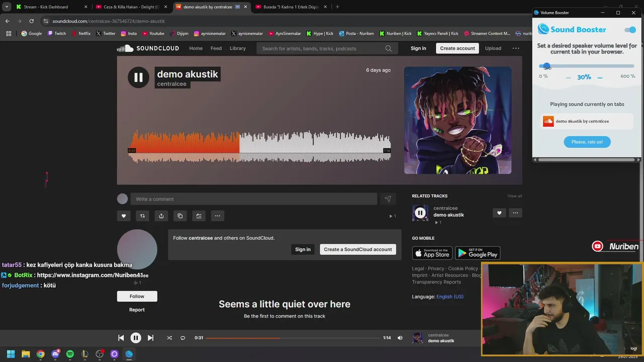Open the SoundCloud header more options menu
644x362 pixels.
tap(516, 48)
